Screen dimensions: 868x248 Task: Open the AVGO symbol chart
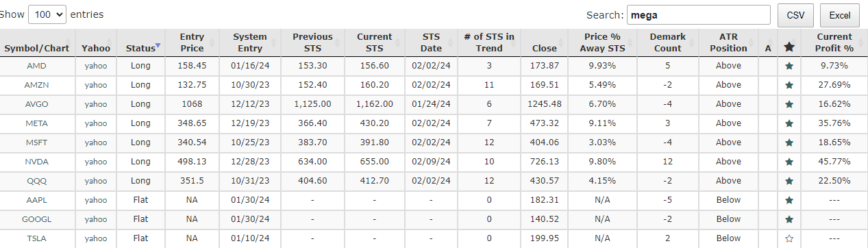pyautogui.click(x=37, y=104)
